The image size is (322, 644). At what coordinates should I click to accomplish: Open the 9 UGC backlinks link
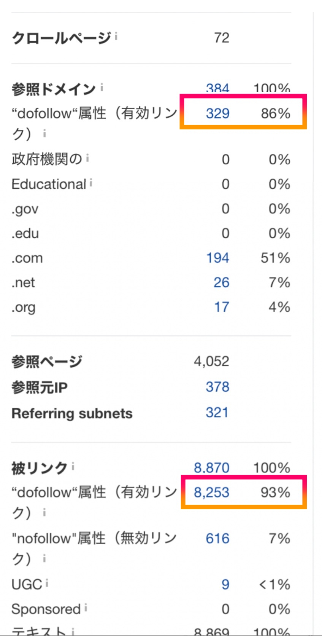225,584
